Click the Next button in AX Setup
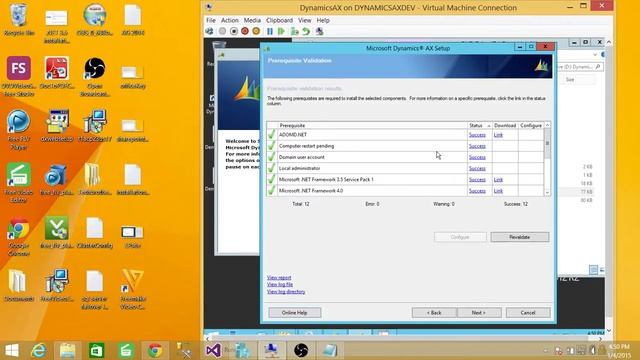This screenshot has width=640, height=360. point(479,313)
